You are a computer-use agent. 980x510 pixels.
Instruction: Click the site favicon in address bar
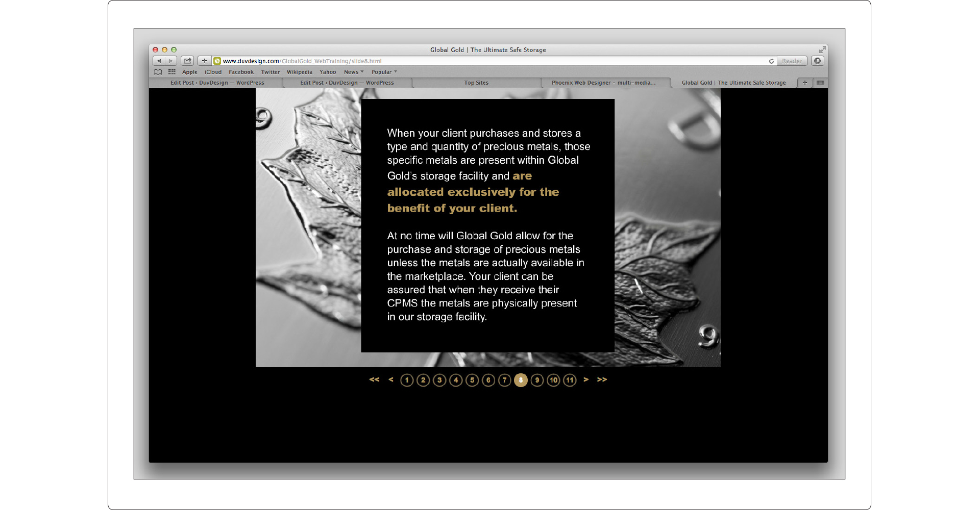[x=217, y=61]
